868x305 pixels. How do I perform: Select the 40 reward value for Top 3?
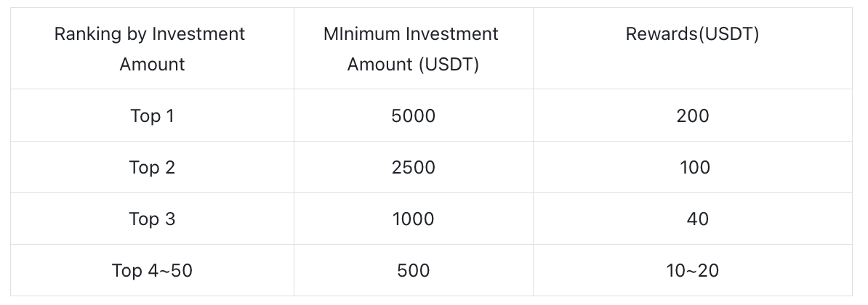pos(697,219)
